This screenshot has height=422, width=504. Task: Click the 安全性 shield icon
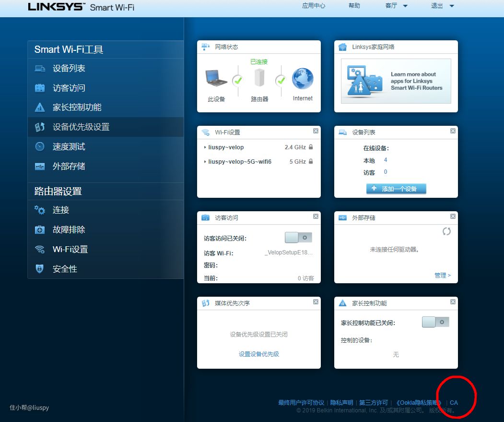40,269
